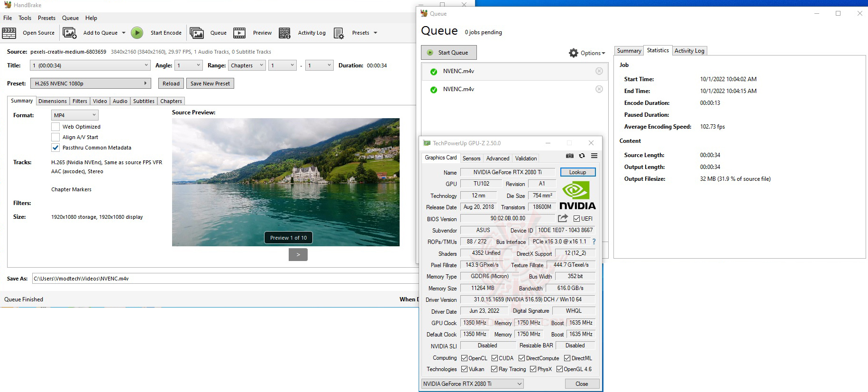The height and width of the screenshot is (392, 868).
Task: Click the GPU-Z title bar app icon
Action: 427,143
